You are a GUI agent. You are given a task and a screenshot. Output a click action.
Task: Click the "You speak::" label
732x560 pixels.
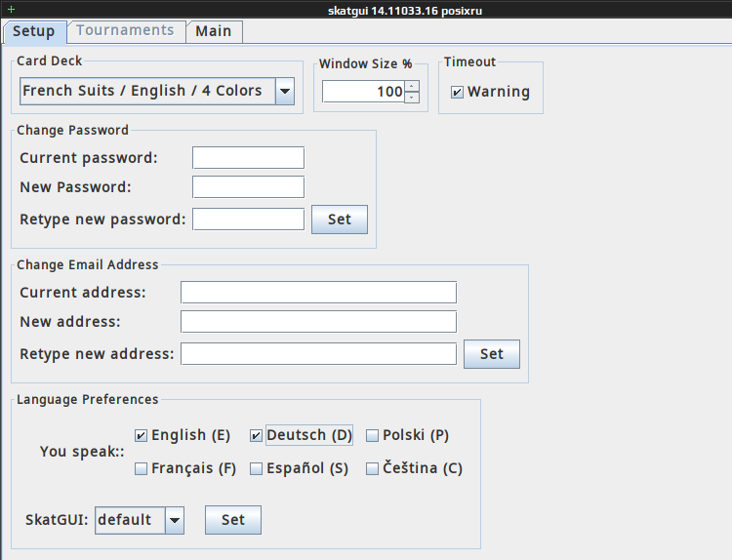(x=82, y=452)
